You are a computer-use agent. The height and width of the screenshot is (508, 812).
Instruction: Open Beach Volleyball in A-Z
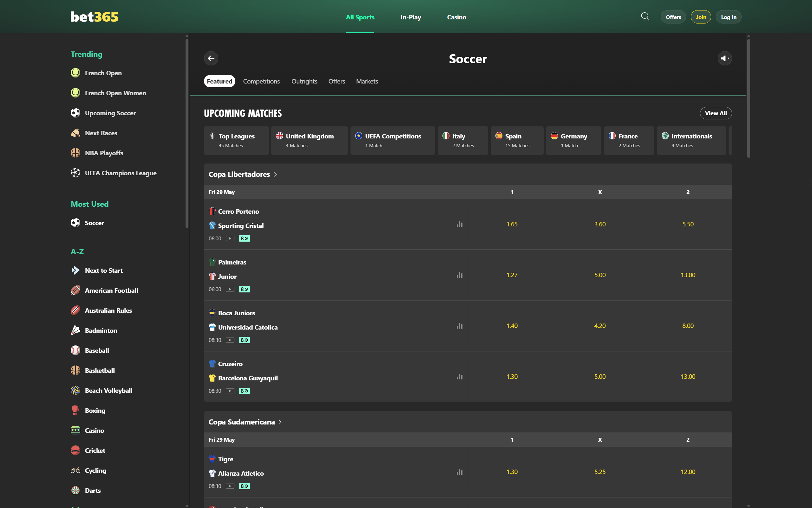tap(101, 391)
